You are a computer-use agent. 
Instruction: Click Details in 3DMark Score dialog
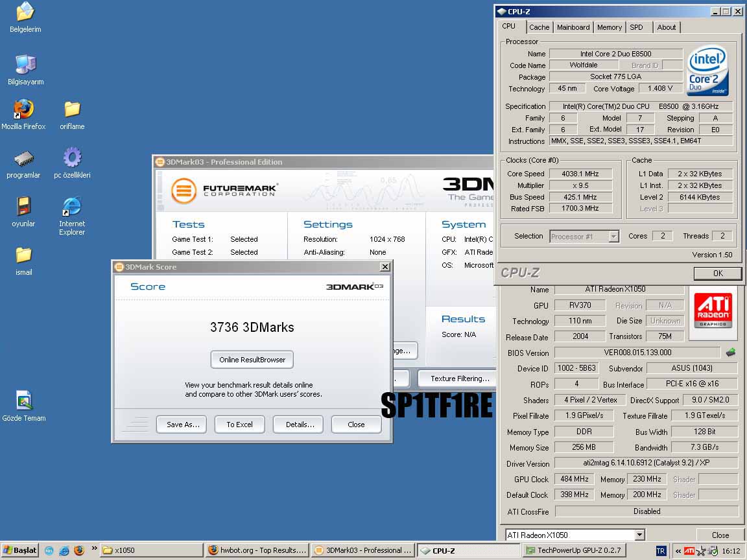300,425
